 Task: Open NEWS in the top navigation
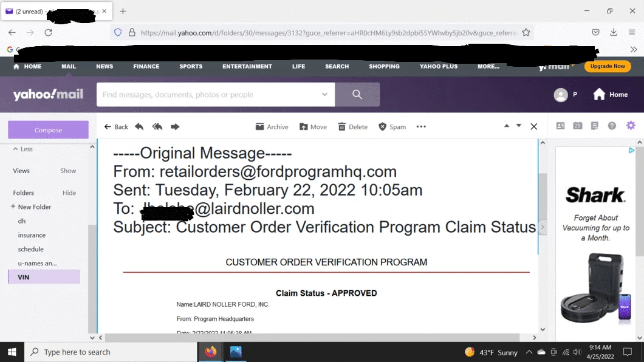coord(104,66)
